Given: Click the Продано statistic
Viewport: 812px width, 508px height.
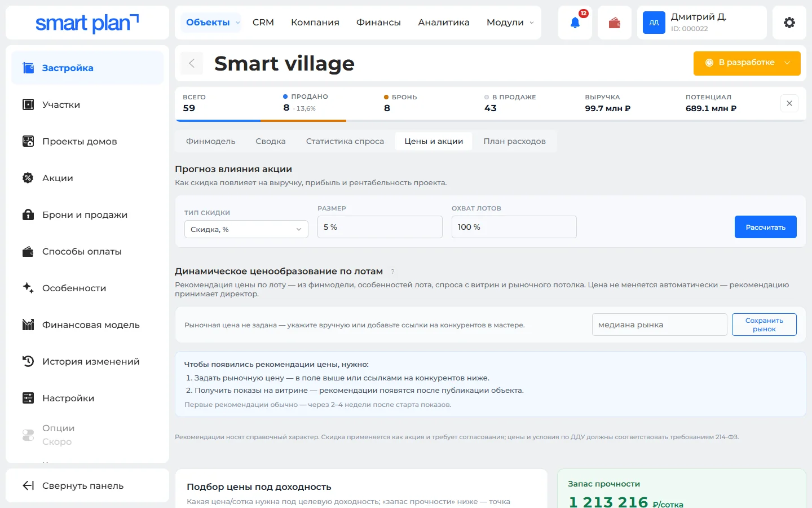Looking at the screenshot, I should click(306, 103).
